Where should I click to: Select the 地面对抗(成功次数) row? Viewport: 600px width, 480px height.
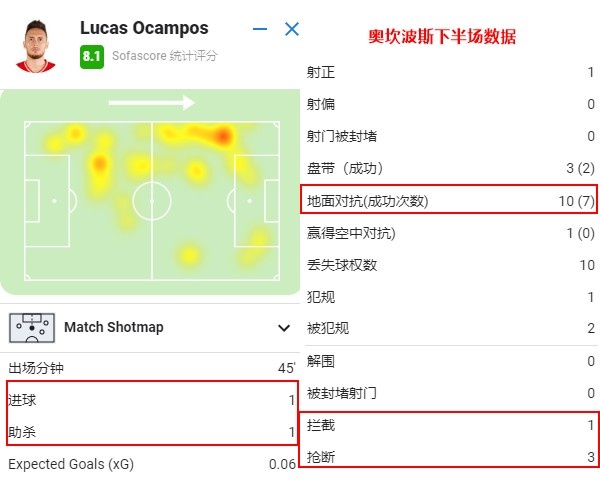click(450, 201)
